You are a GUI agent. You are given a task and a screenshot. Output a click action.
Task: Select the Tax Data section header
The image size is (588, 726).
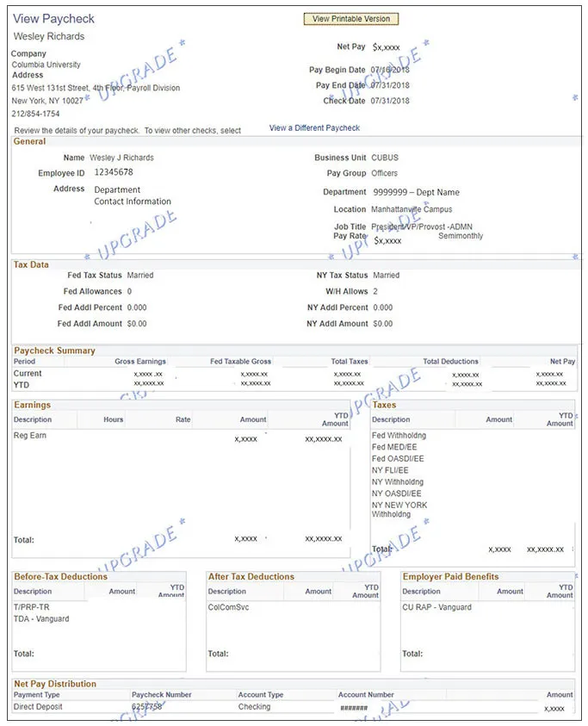(31, 265)
